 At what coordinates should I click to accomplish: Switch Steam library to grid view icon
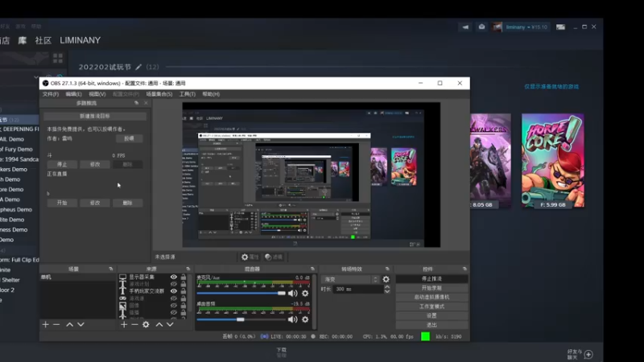[58, 58]
